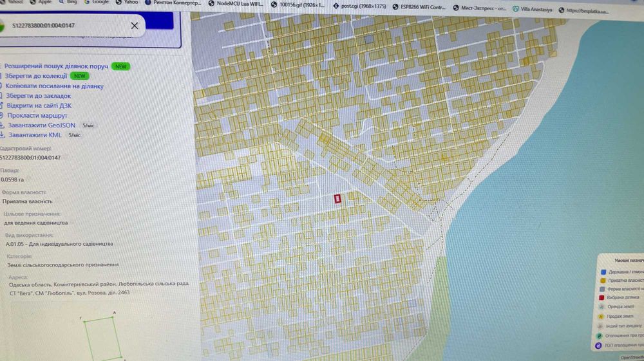Open the 'Рингтон Конвертер' bookmark
Viewport: 644px width, 361px height.
173,3
